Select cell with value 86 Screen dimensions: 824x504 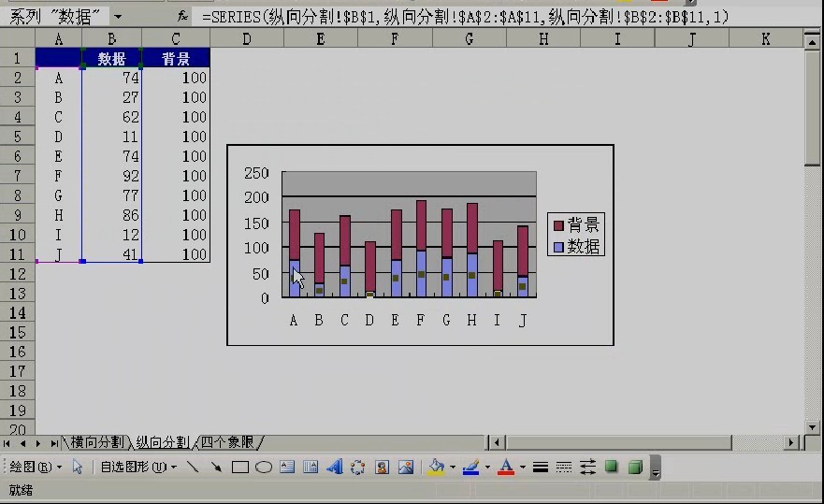(111, 215)
